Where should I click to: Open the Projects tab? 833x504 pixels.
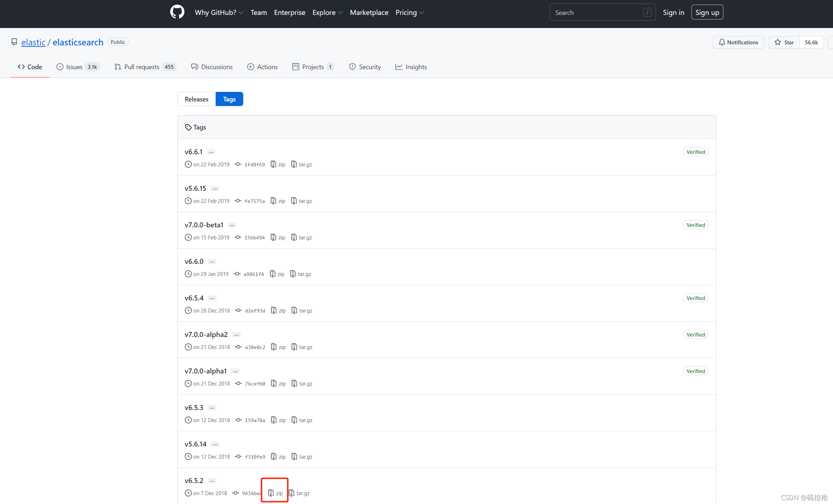pyautogui.click(x=313, y=67)
